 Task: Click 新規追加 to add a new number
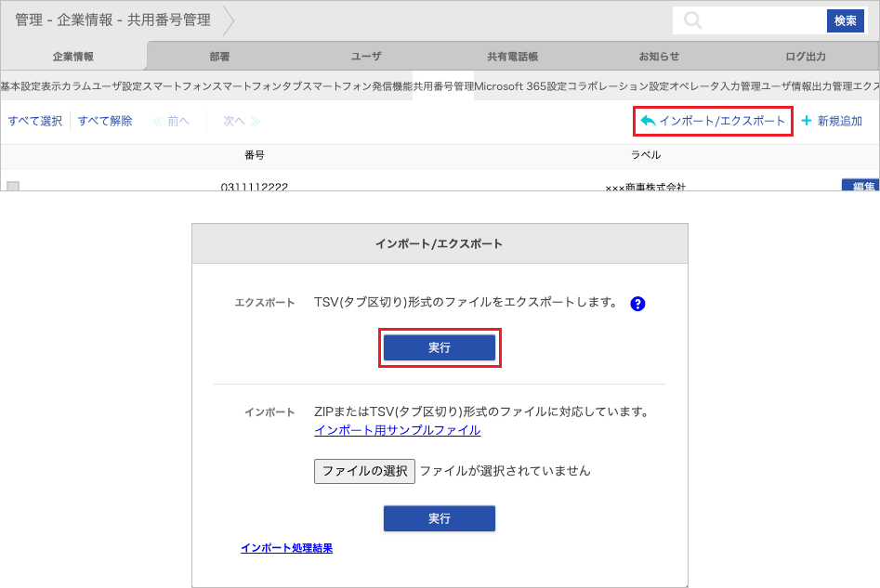click(x=832, y=121)
